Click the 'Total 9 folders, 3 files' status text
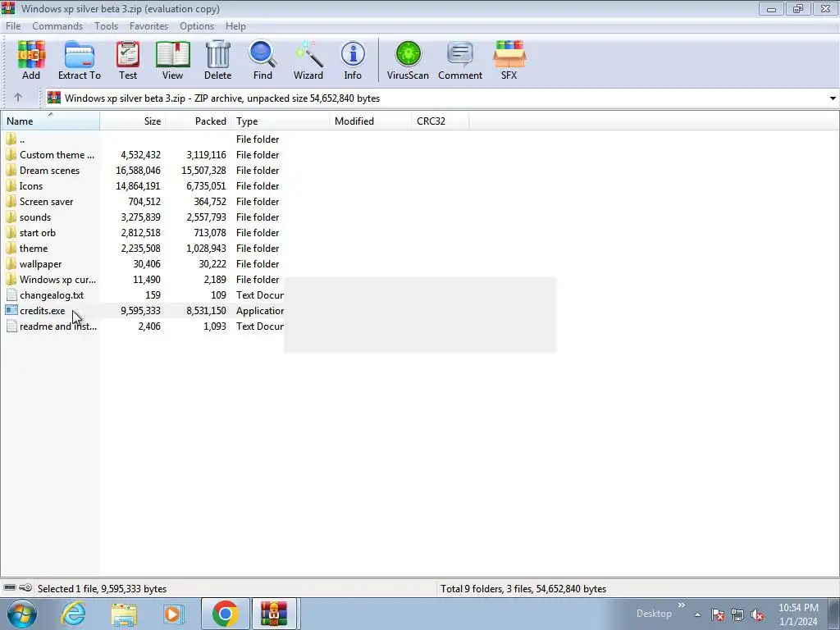 click(x=523, y=588)
